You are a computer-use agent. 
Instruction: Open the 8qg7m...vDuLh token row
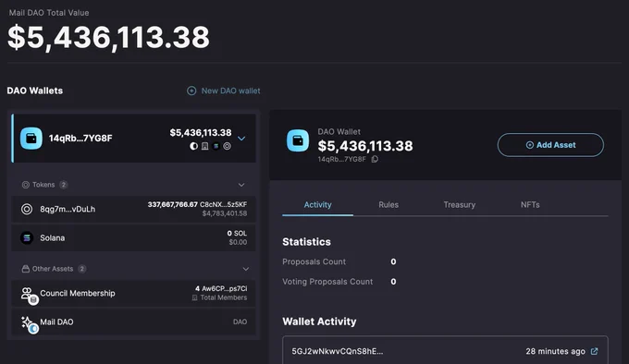point(133,209)
